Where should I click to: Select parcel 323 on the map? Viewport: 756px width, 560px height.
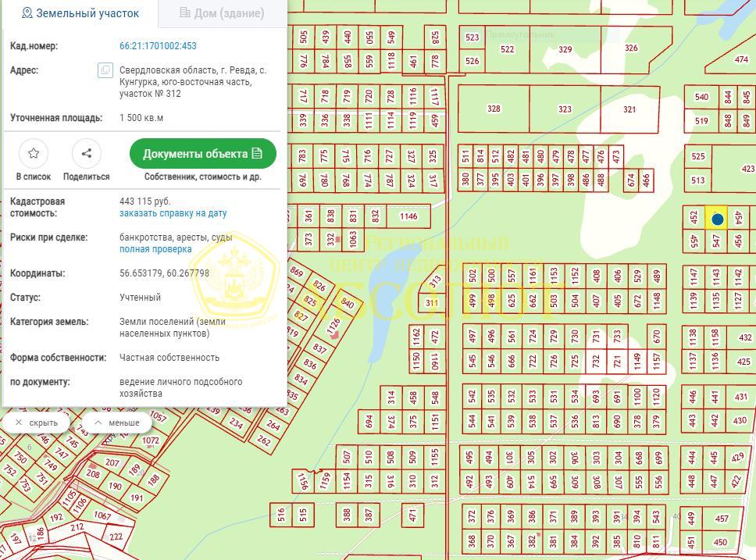pos(565,109)
